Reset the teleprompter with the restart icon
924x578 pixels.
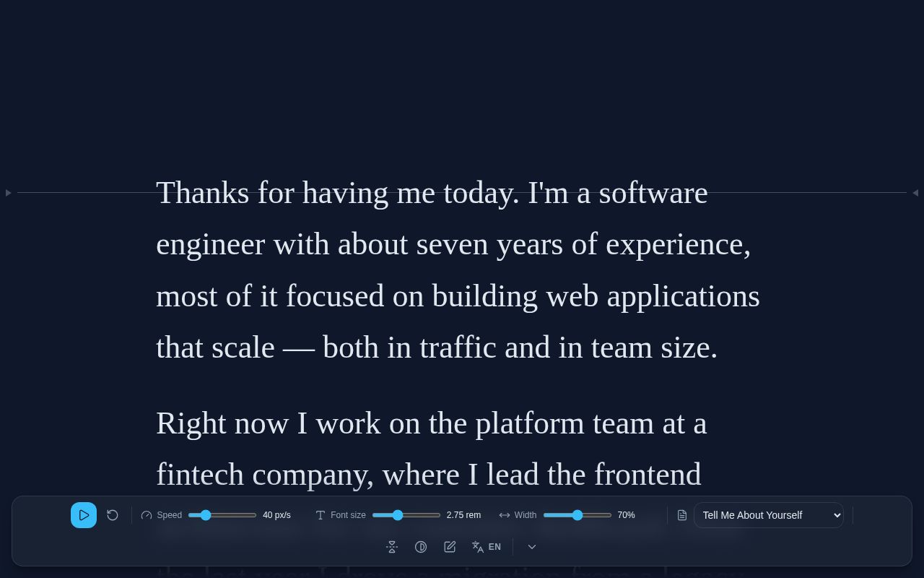coord(113,515)
